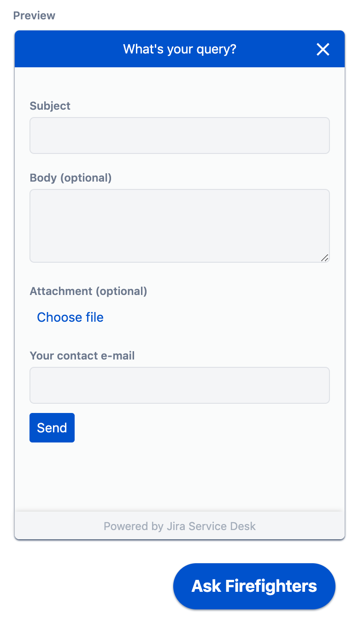This screenshot has height=625, width=364.
Task: Click the Body textarea resize grip icon
Action: point(324,258)
